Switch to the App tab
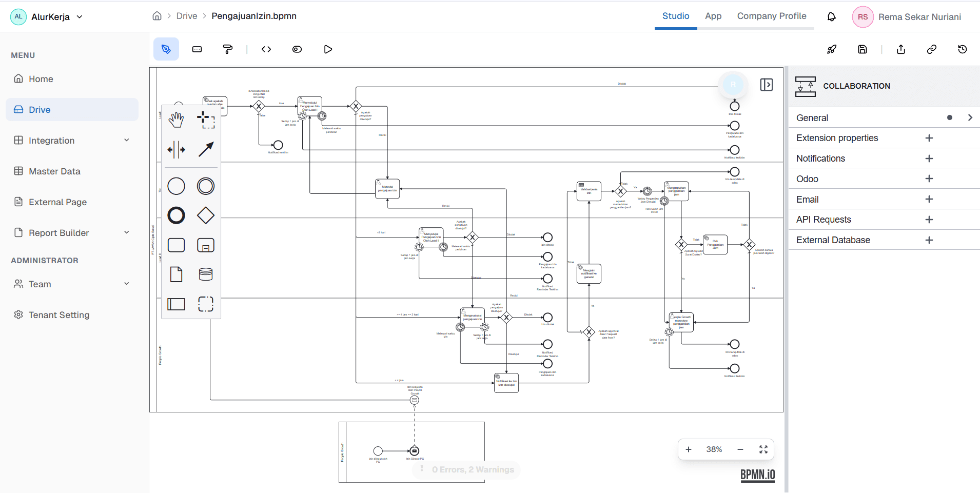This screenshot has height=493, width=980. 713,16
